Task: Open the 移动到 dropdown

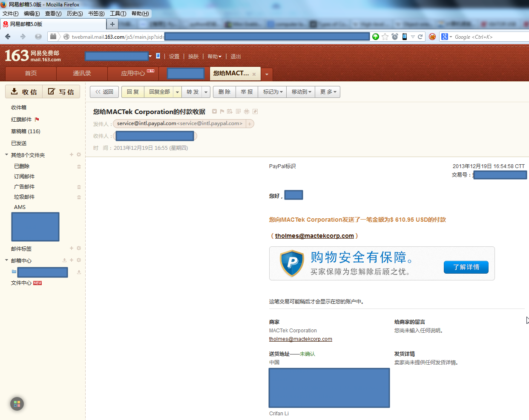Action: point(302,92)
